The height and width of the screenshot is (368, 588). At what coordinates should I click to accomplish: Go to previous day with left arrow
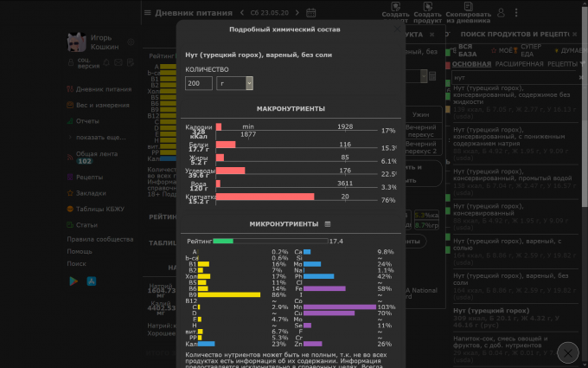tap(242, 13)
